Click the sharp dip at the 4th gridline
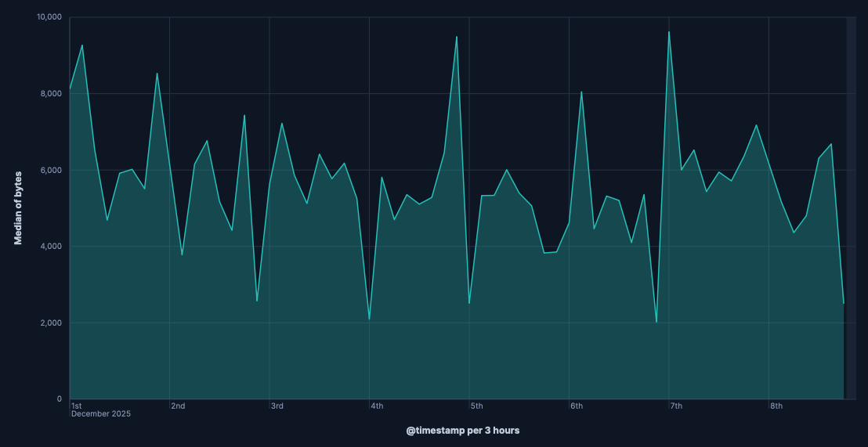 point(369,319)
